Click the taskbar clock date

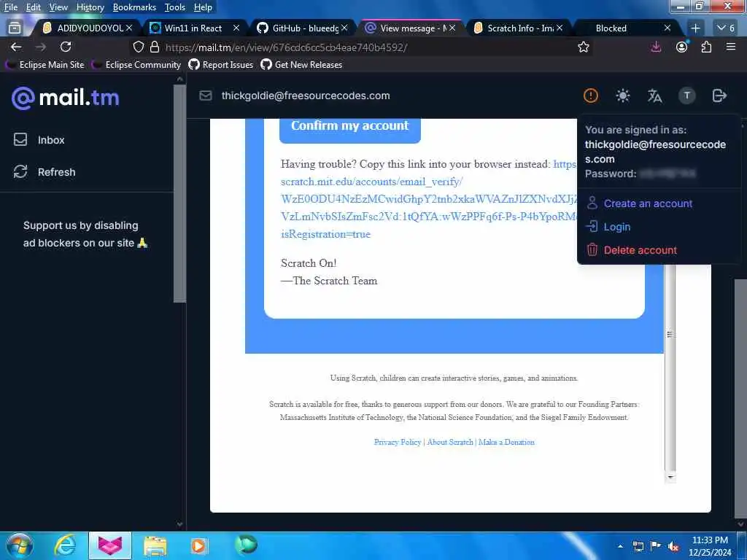710,545
